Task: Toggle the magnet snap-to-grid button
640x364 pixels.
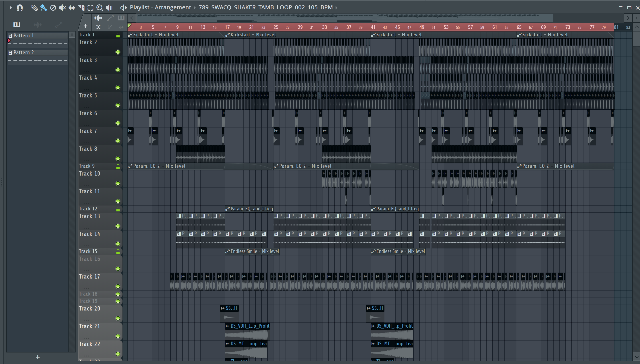Action: (20, 8)
